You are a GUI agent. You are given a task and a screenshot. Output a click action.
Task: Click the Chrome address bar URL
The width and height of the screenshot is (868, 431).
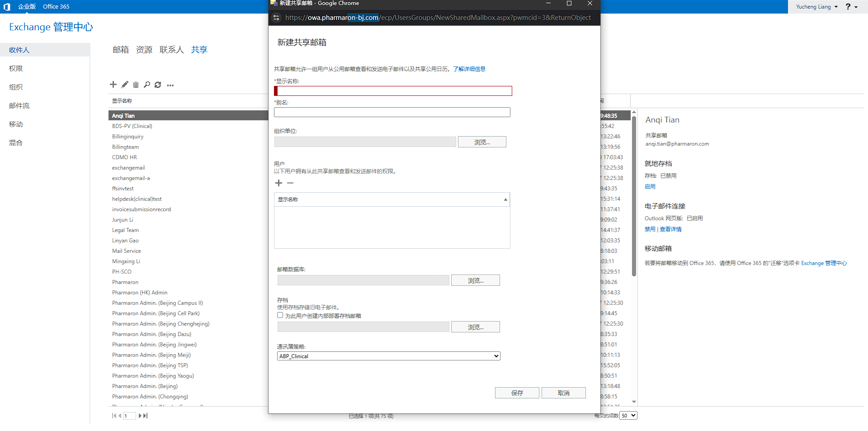click(x=438, y=18)
